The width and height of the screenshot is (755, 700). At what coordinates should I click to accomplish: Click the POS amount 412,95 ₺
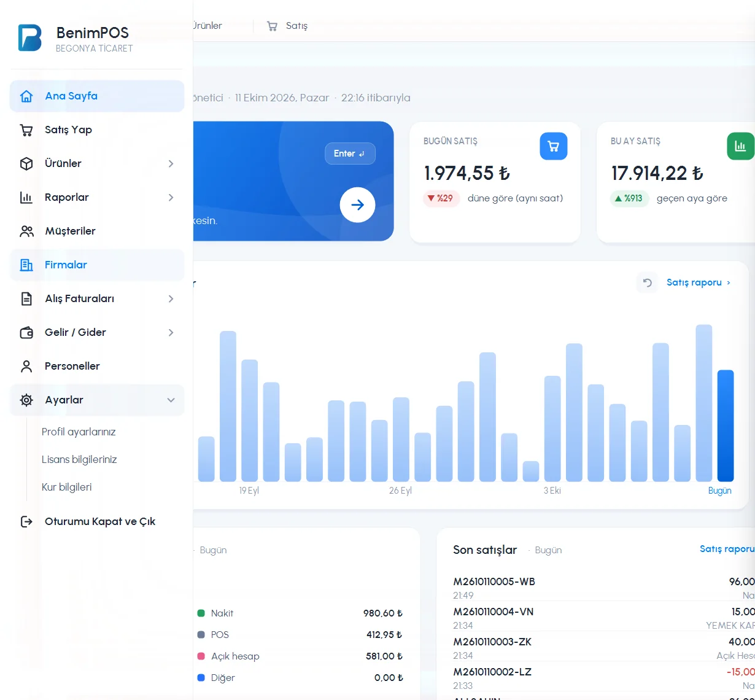[384, 635]
